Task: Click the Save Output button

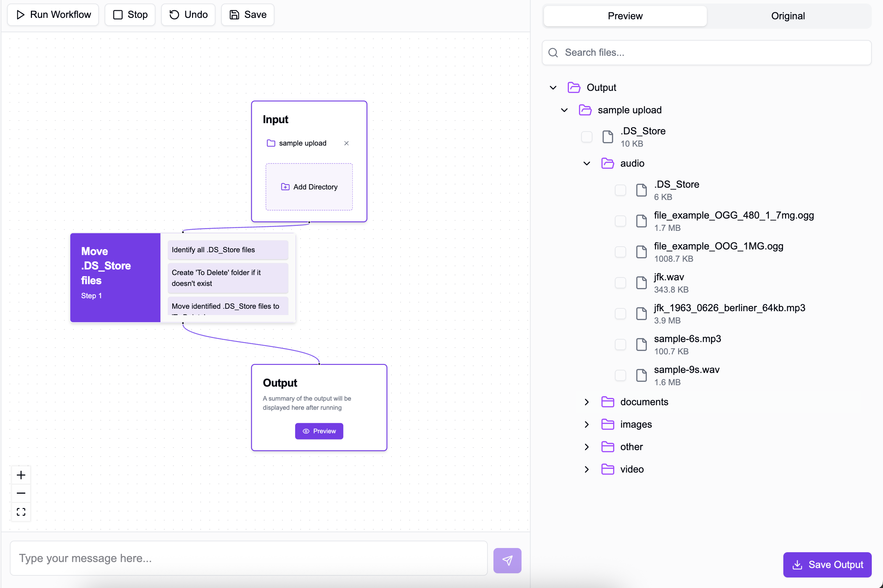Action: coord(827,564)
